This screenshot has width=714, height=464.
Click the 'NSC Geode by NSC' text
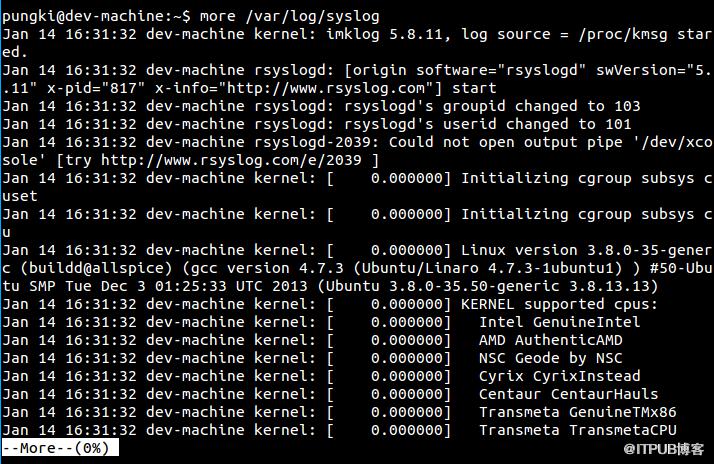point(551,358)
